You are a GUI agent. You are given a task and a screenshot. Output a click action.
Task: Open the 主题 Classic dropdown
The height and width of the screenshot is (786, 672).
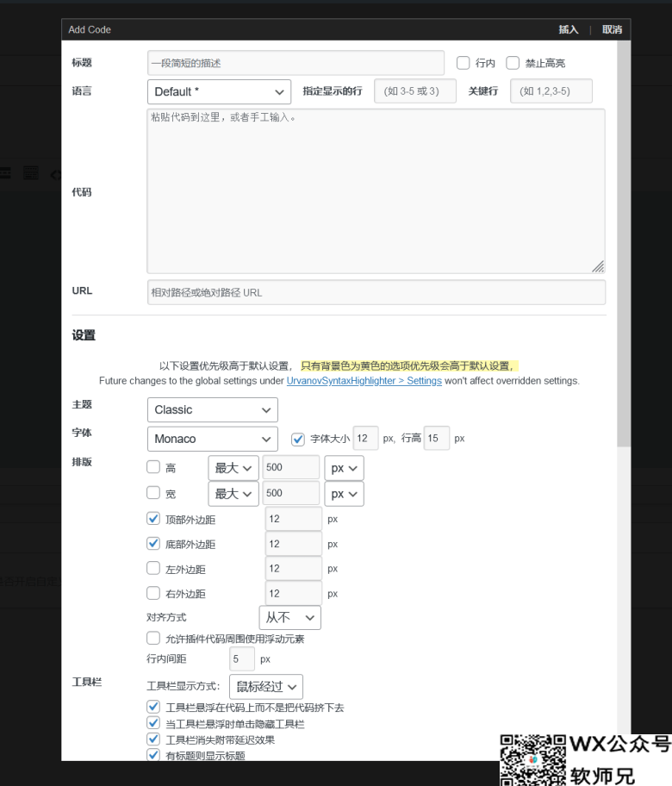(x=213, y=410)
